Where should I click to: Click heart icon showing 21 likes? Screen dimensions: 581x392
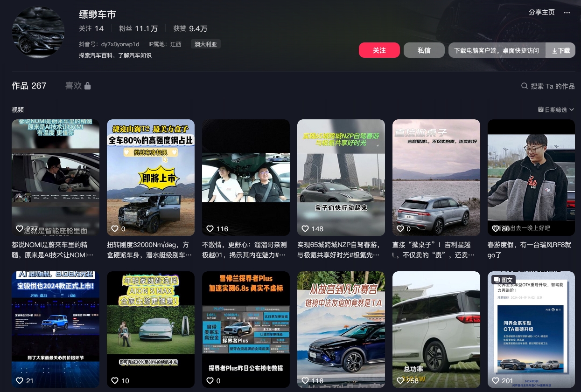click(x=20, y=380)
